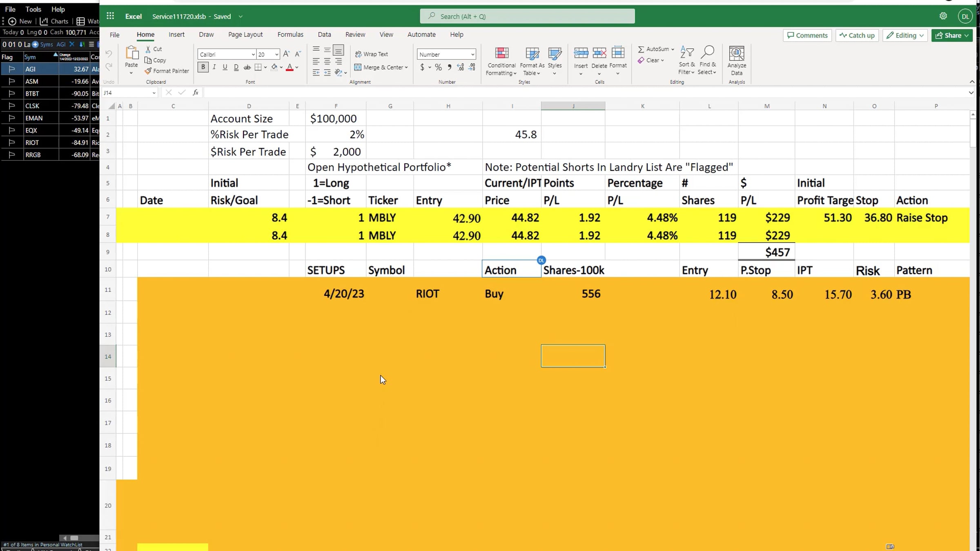Toggle right text alignment

point(338,61)
